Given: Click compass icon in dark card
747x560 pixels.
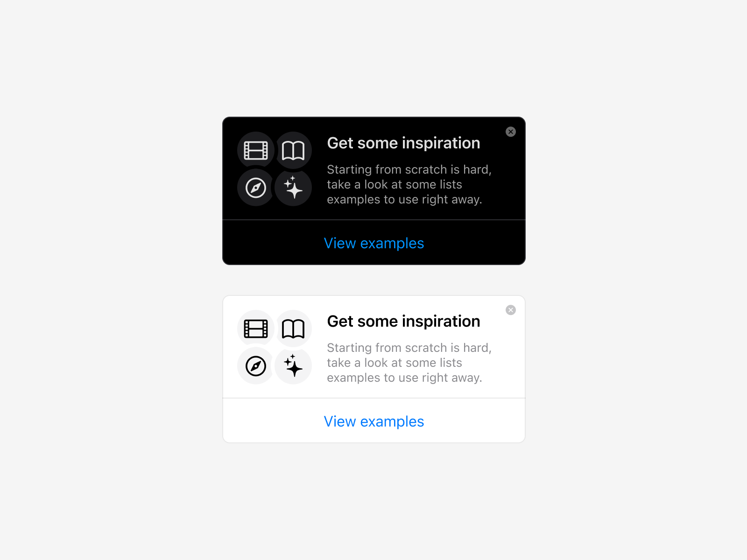Looking at the screenshot, I should coord(256,188).
